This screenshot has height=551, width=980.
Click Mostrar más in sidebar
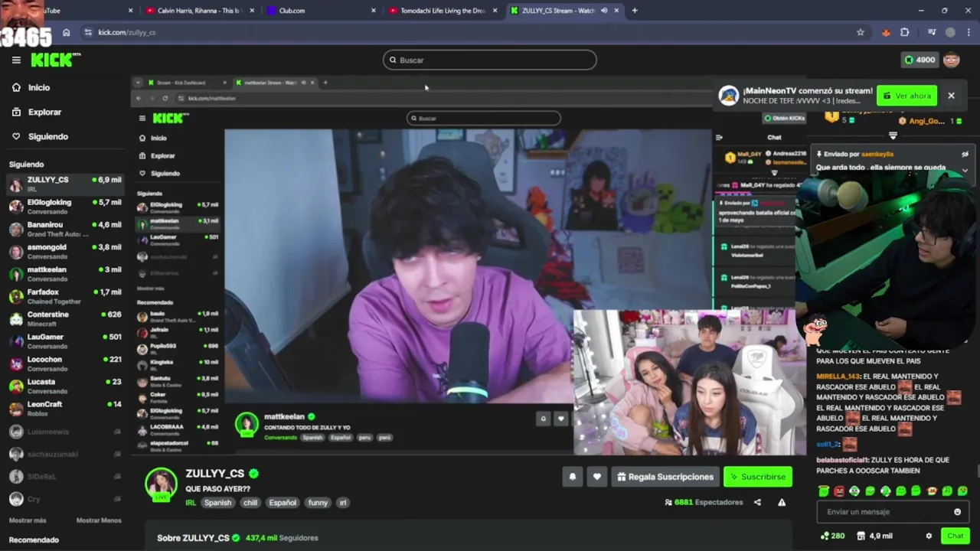click(x=28, y=520)
